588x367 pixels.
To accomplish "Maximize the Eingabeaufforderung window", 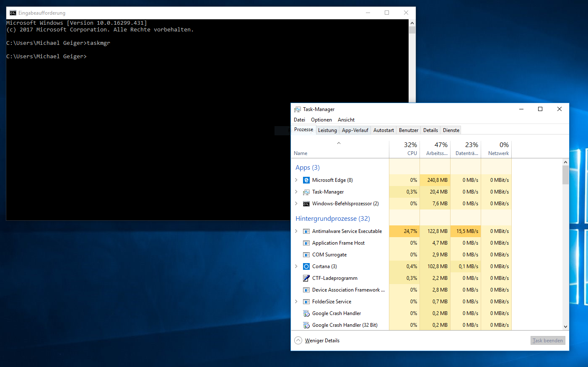I will 387,13.
